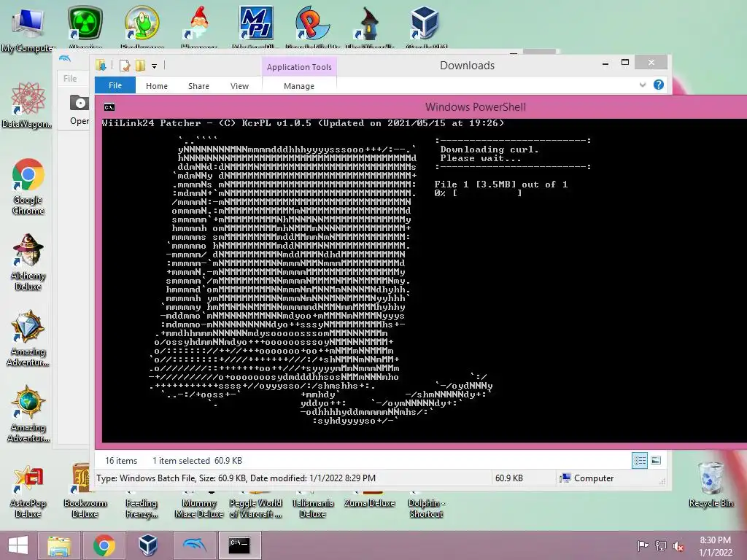Select Dolphin - Shortcut label

pyautogui.click(x=426, y=508)
